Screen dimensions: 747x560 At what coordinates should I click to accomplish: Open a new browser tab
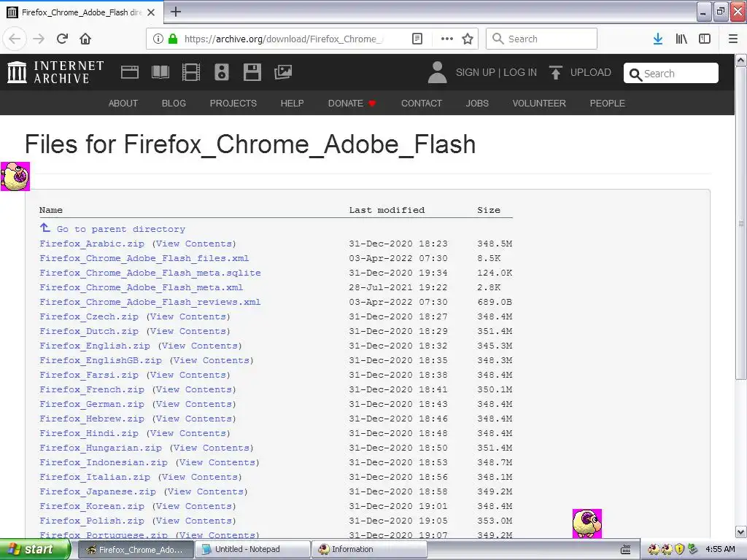pyautogui.click(x=176, y=12)
